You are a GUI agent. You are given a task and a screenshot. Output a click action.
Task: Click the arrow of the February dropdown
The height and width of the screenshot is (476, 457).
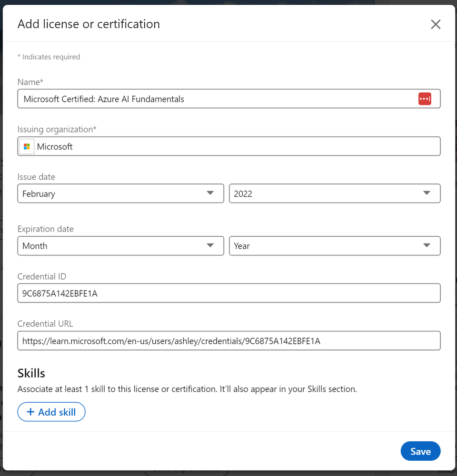pos(210,193)
